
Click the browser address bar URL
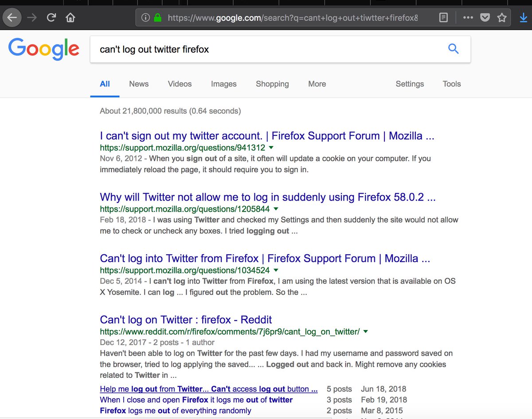click(x=293, y=18)
